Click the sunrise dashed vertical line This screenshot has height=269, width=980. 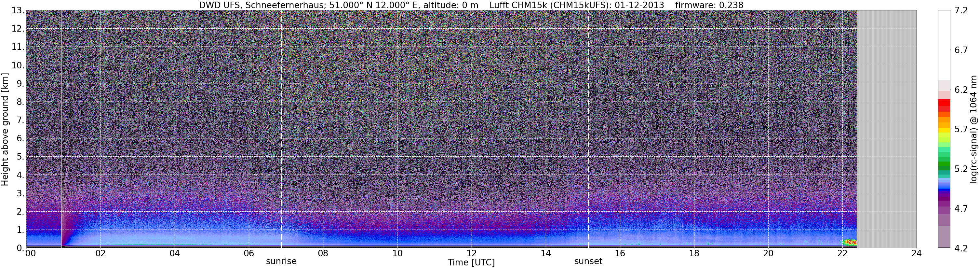[x=281, y=129]
